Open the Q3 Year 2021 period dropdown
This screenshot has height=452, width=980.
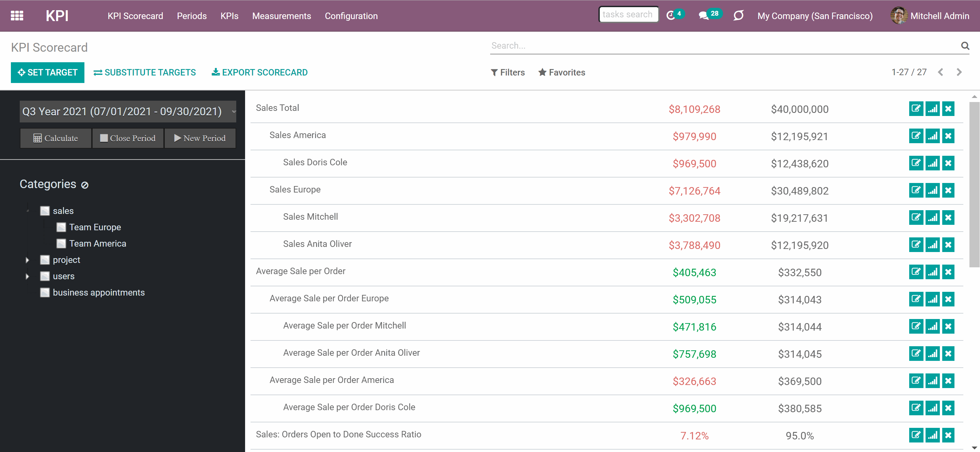(128, 111)
